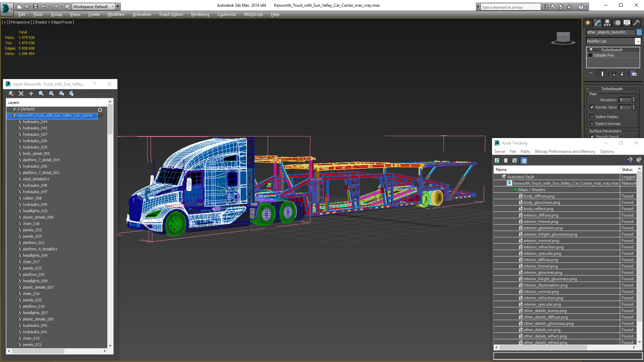Click the object name field other_objects_body001

point(610,32)
